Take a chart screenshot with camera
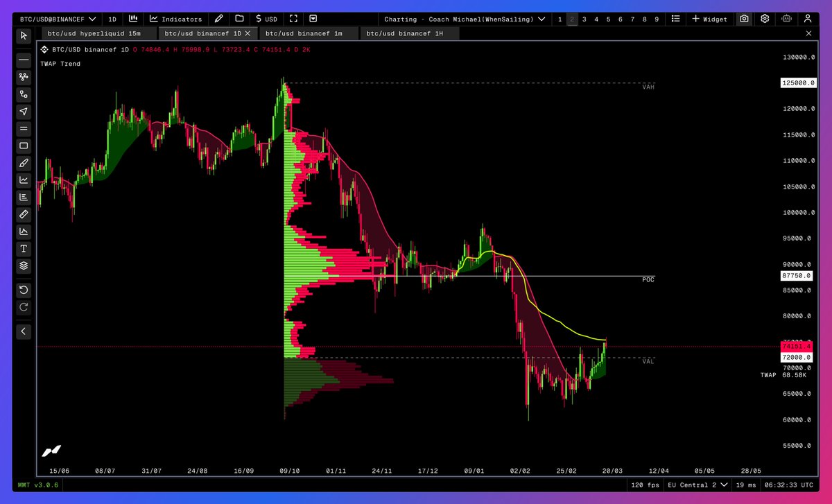The height and width of the screenshot is (504, 832). point(744,19)
